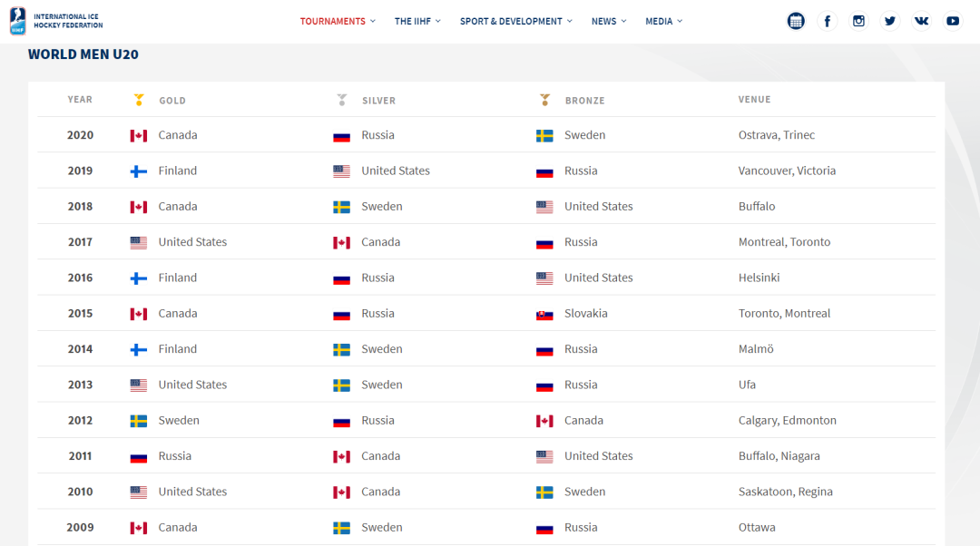Open the IIHF Facebook page icon
980x546 pixels.
click(827, 21)
